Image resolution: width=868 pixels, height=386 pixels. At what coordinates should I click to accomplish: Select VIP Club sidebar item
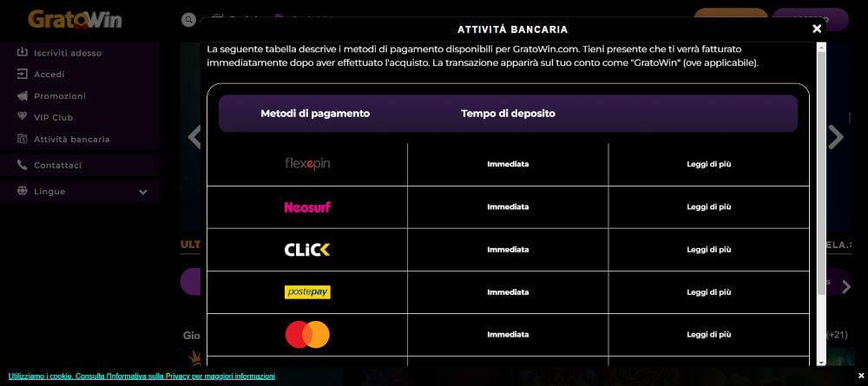pyautogui.click(x=53, y=118)
